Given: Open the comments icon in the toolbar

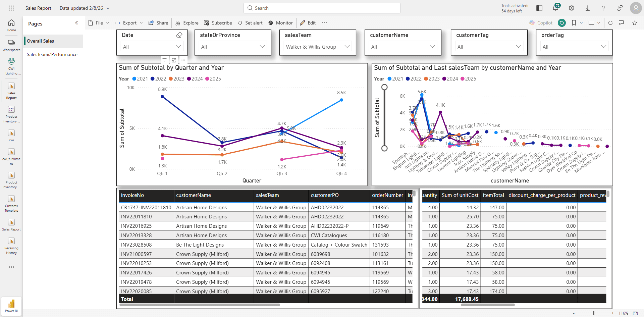Looking at the screenshot, I should [621, 23].
